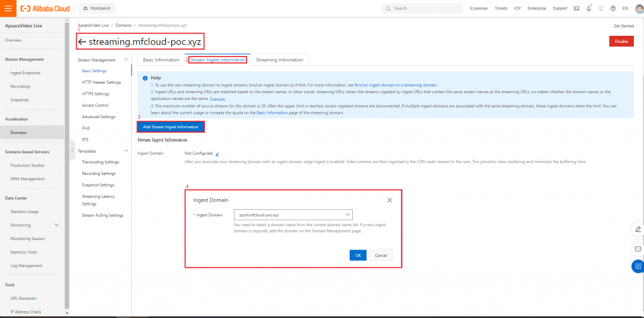Close the Ingest Domain dialog

coord(390,200)
